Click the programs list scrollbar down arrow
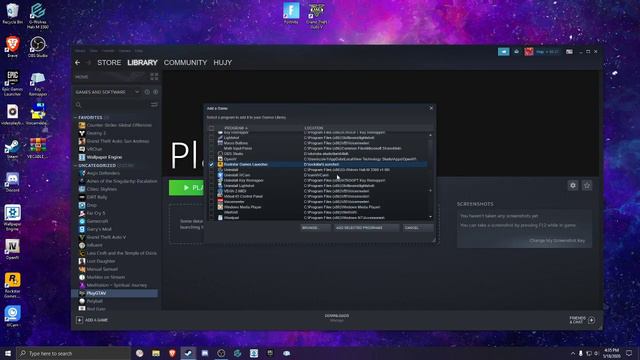 430,217
